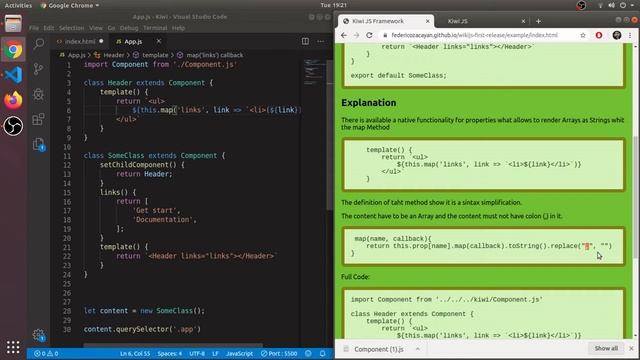The width and height of the screenshot is (640, 360).
Task: Click the browser page vertical scrollbar
Action: [x=636, y=198]
